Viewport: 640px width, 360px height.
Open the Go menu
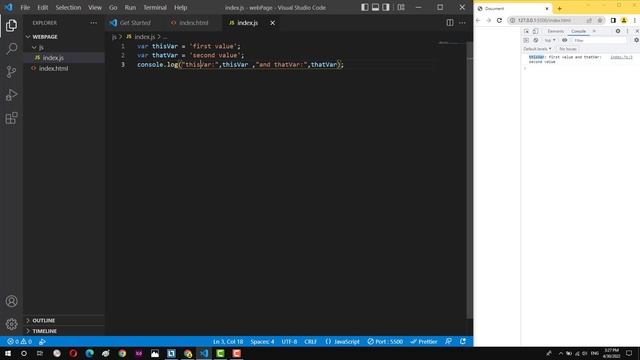pyautogui.click(x=113, y=7)
